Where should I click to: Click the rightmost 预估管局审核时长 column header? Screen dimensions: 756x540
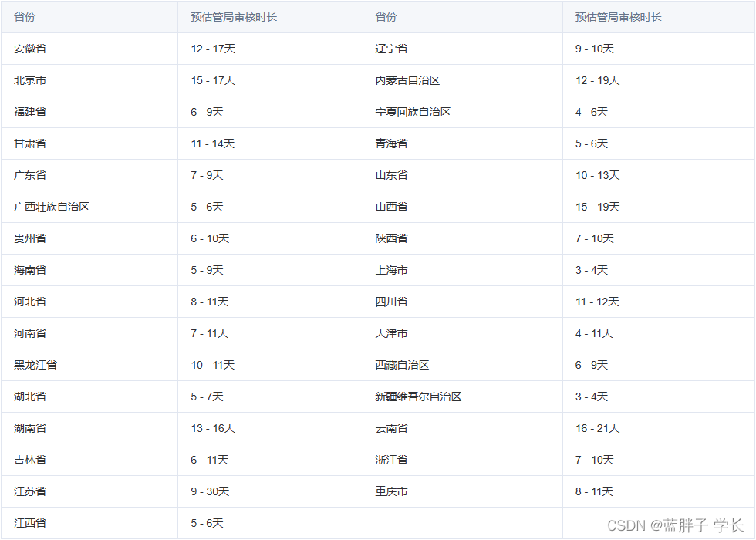[x=618, y=17]
